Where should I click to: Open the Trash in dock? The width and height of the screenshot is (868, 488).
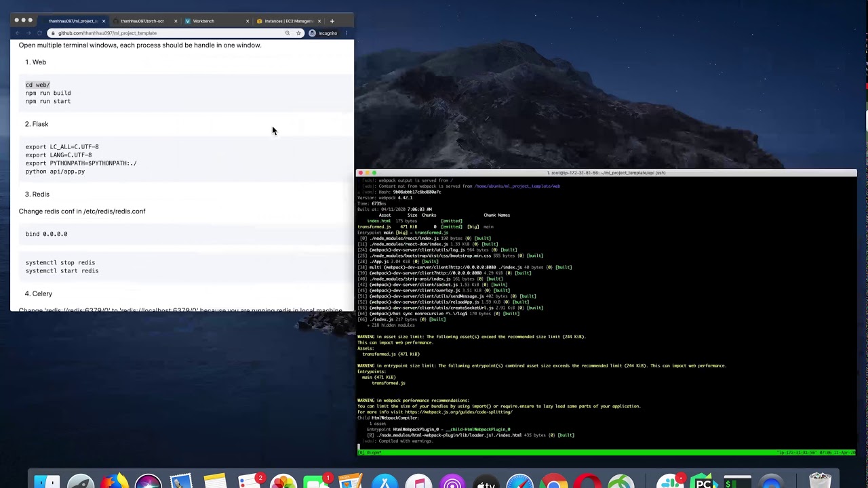[821, 482]
